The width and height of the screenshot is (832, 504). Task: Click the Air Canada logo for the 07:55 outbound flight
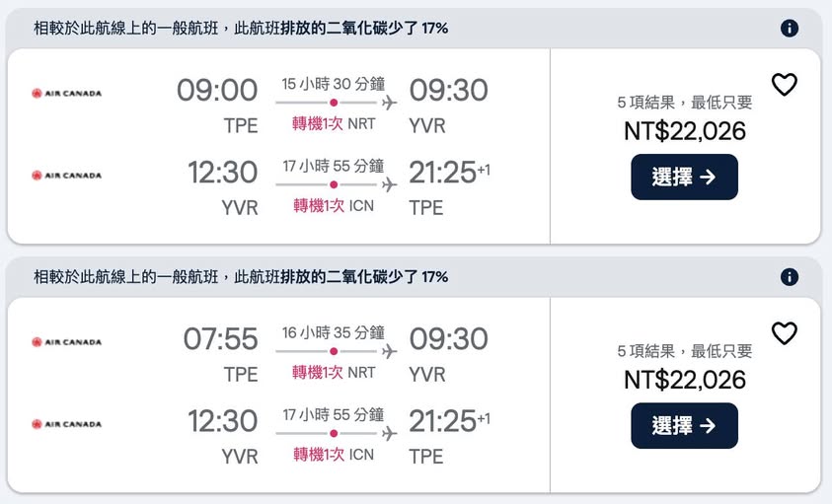coord(66,342)
